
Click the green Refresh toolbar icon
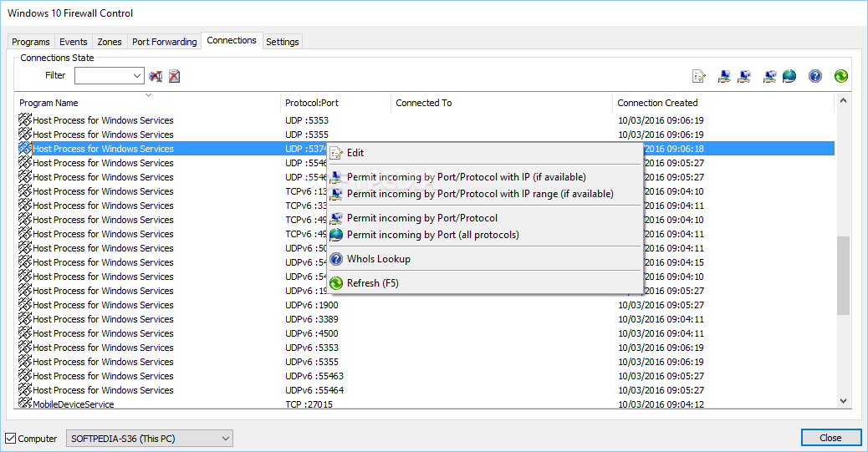pyautogui.click(x=841, y=76)
